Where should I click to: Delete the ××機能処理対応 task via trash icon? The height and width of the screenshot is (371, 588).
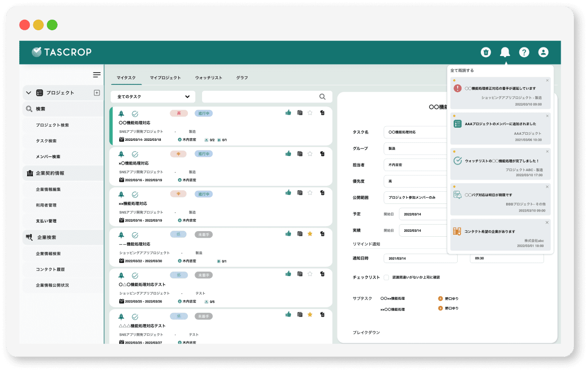coord(322,194)
